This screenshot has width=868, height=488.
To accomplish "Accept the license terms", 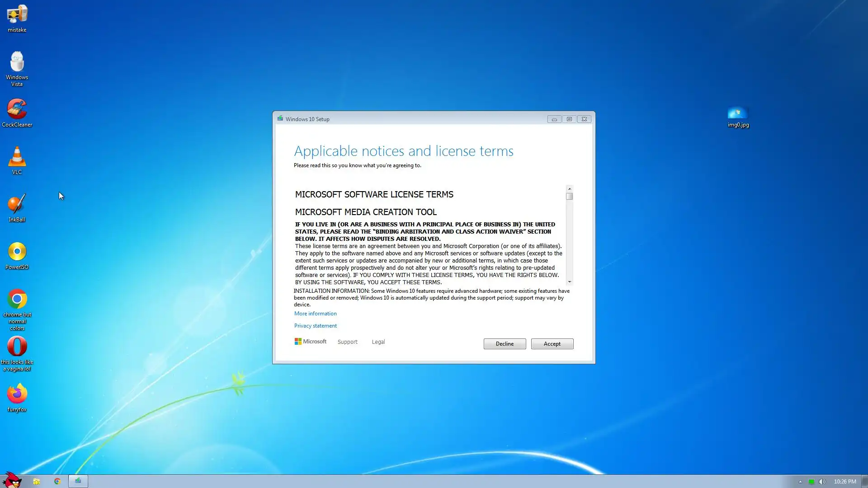I will pos(552,344).
